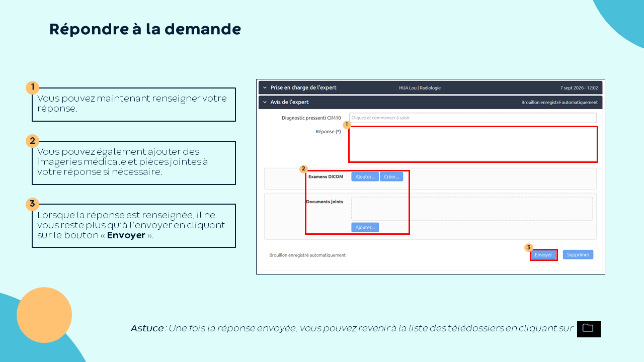Click the Documents joints empty file box
644x362 pixels.
[472, 209]
